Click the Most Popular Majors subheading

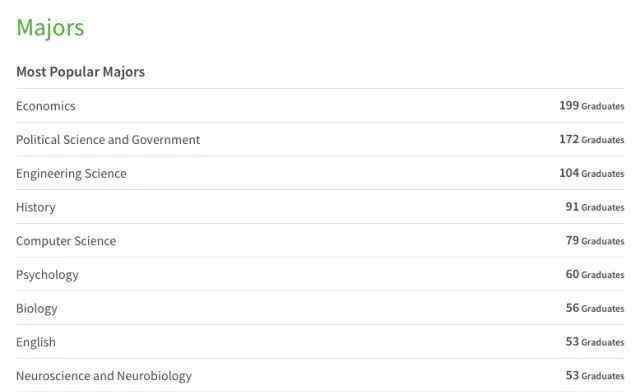80,72
